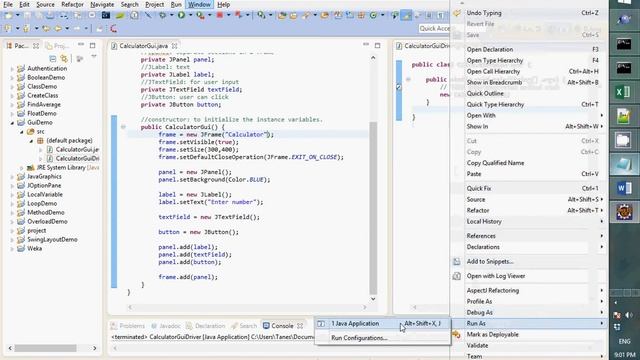The width and height of the screenshot is (640, 360).
Task: Close the Console view tab
Action: pos(300,326)
